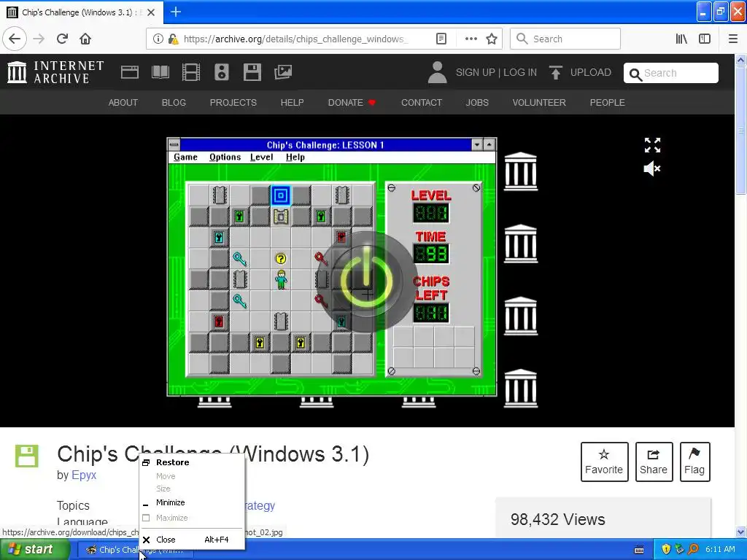This screenshot has width=747, height=560.
Task: Focus the browser Search box
Action: pos(565,39)
